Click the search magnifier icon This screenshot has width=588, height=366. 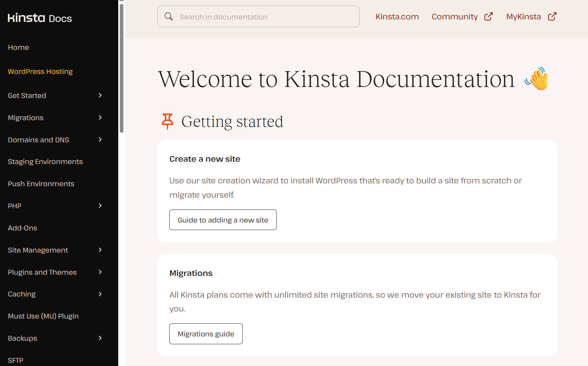click(x=169, y=17)
